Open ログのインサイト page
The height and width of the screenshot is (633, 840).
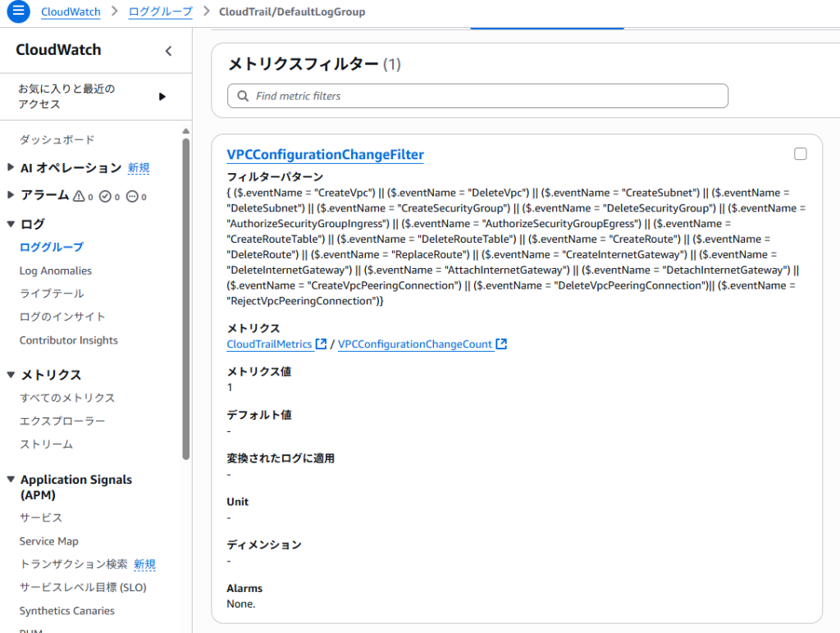62,317
